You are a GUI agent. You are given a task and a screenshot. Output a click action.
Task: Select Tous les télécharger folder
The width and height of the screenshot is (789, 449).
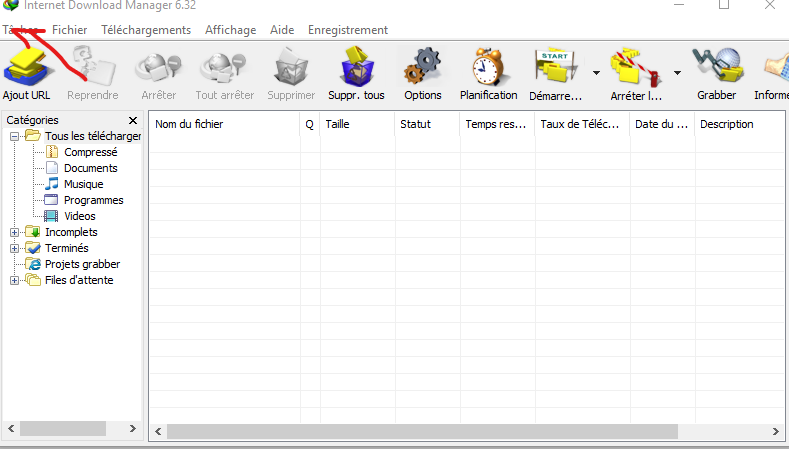point(93,136)
